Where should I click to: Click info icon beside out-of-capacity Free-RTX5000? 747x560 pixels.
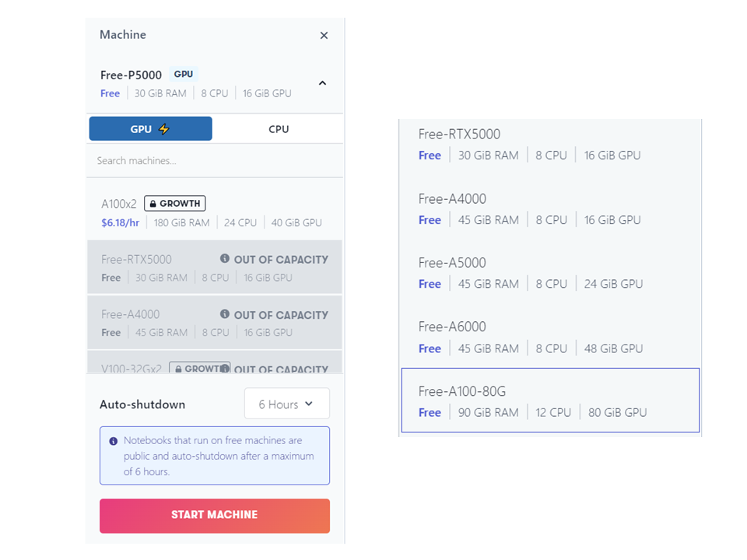pyautogui.click(x=225, y=258)
